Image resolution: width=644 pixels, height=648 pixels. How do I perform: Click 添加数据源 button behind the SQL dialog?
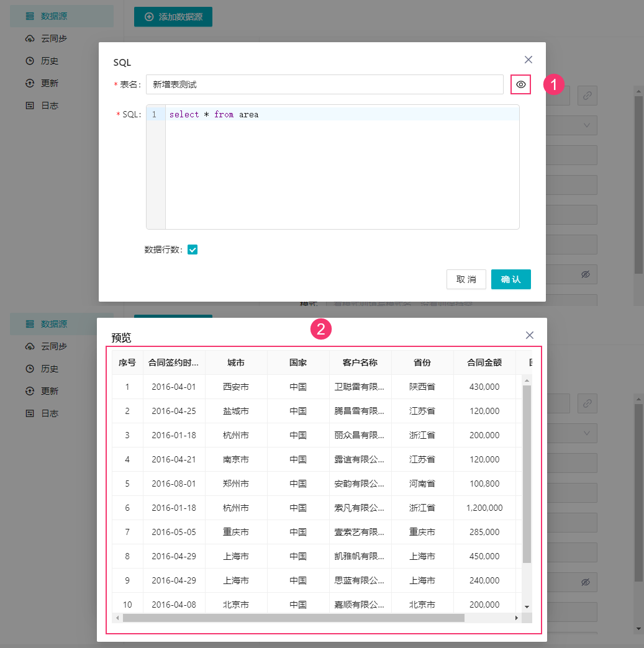point(173,17)
